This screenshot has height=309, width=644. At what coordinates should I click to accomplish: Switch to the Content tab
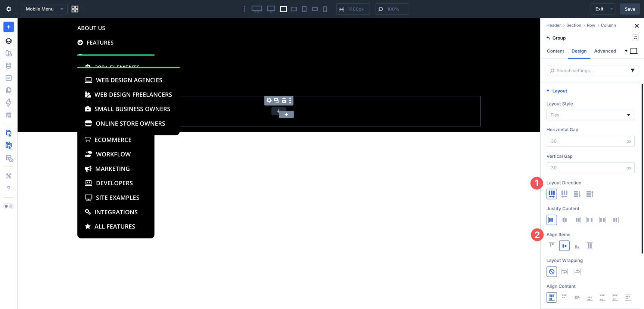tap(555, 51)
